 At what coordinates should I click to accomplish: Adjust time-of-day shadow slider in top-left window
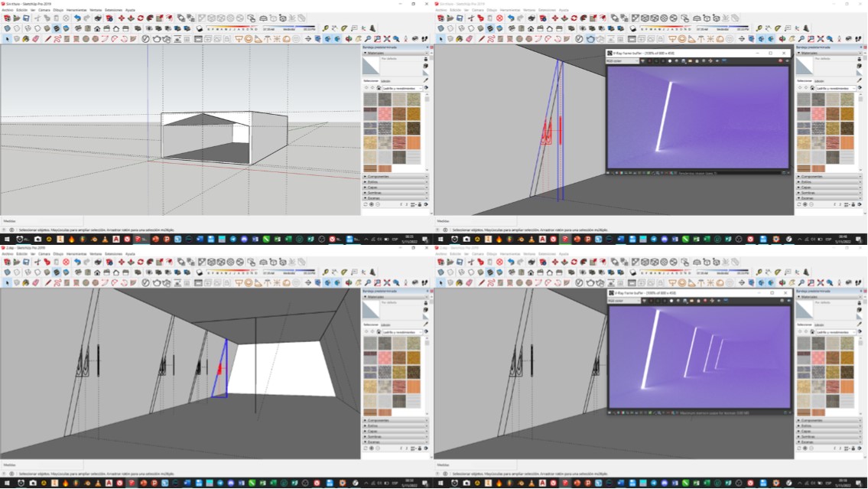[x=289, y=28]
